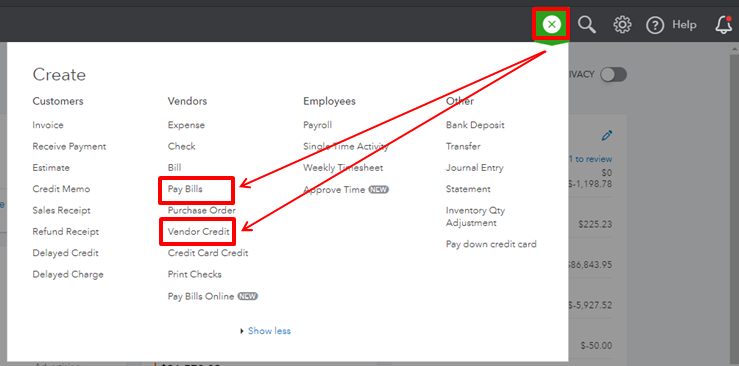Click the $225.23 balance amount
Screen dimensions: 739x366
tap(595, 225)
